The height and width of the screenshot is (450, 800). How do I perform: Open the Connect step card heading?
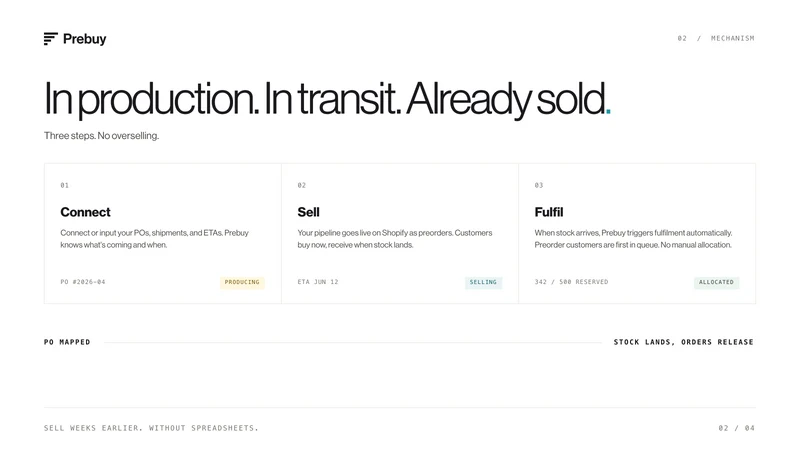85,212
